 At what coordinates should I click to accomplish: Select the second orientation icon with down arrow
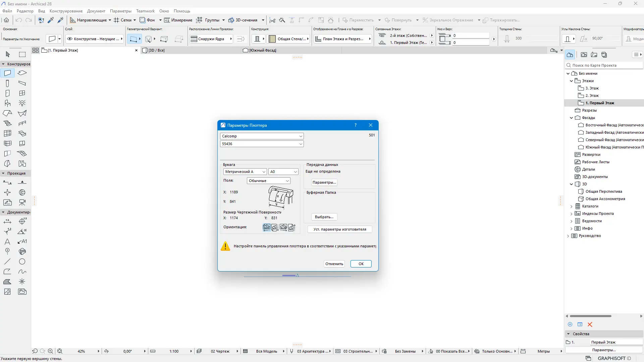[275, 228]
